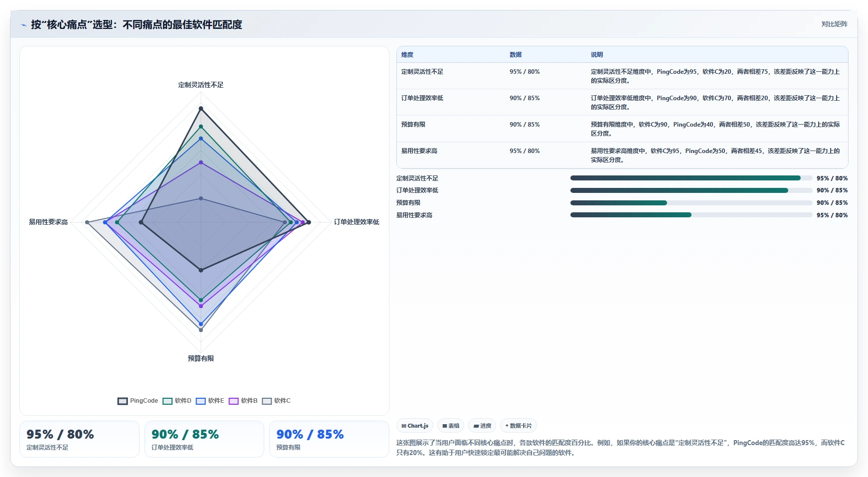Toggle 软件D series in chart legend

[177, 401]
